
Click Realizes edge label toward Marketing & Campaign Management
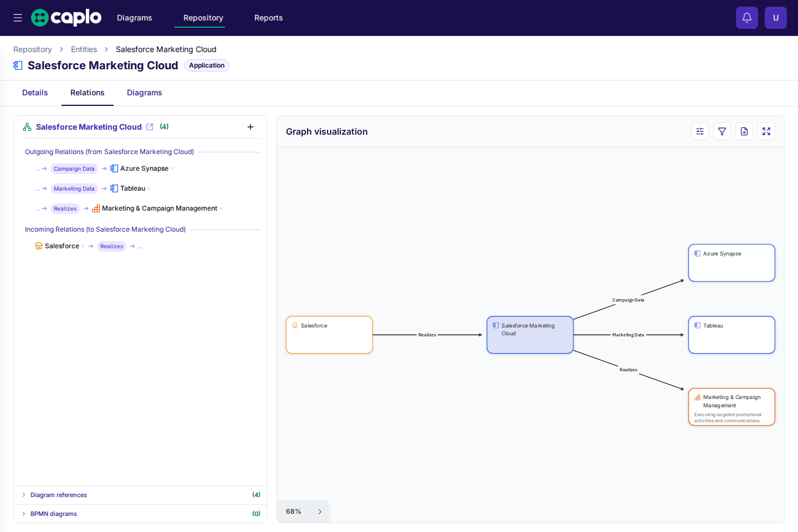(628, 370)
